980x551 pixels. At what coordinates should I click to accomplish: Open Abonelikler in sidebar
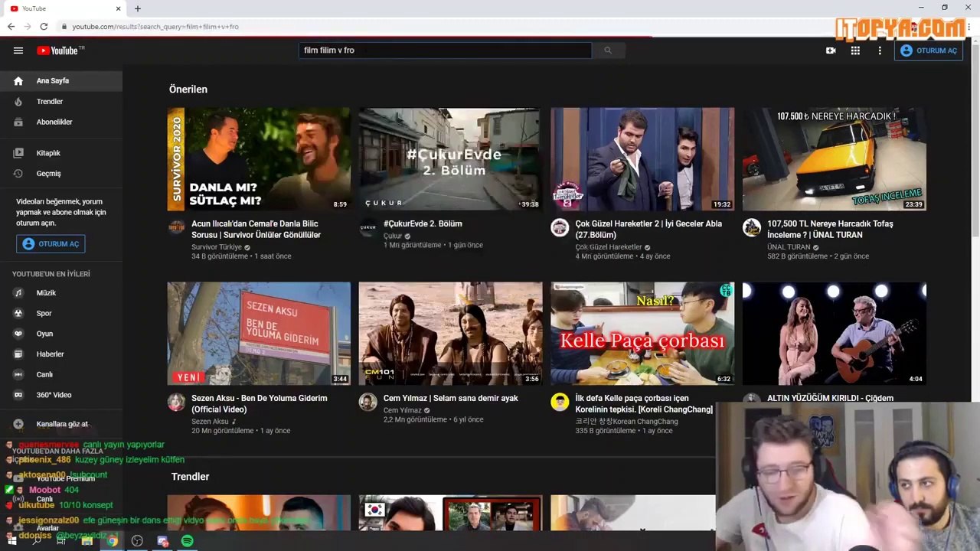click(x=61, y=122)
